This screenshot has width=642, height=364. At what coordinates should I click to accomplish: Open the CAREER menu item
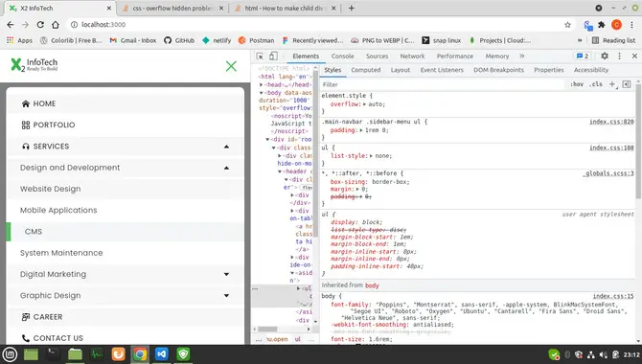click(x=125, y=316)
